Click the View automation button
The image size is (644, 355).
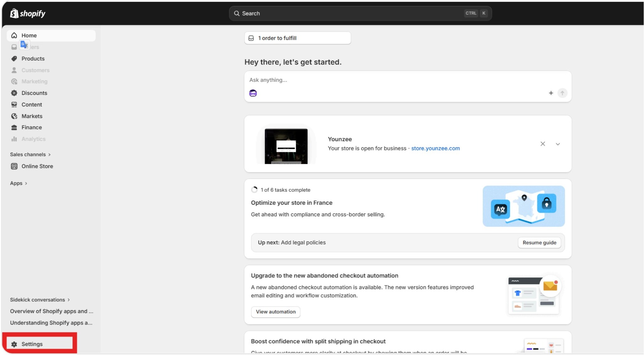pos(275,312)
